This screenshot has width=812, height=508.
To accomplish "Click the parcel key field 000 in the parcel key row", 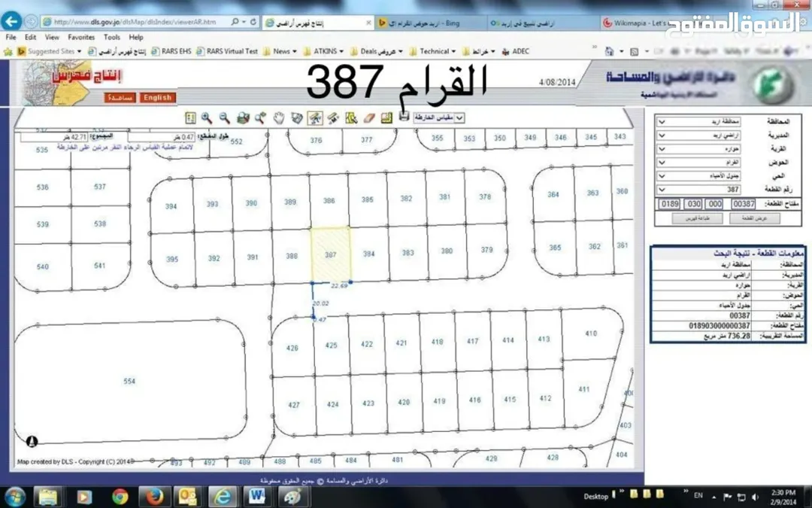I will click(x=715, y=204).
